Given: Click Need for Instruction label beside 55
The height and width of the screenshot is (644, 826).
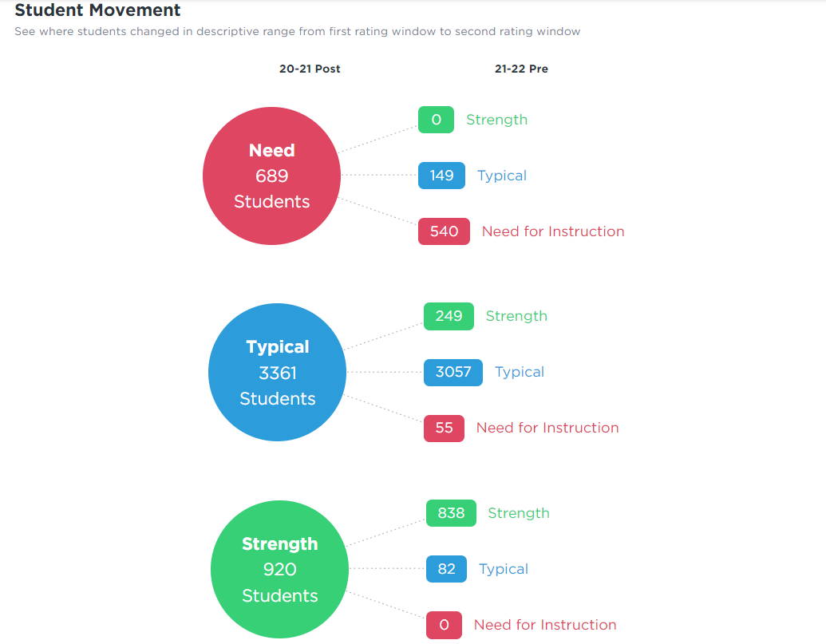Looking at the screenshot, I should coord(547,428).
